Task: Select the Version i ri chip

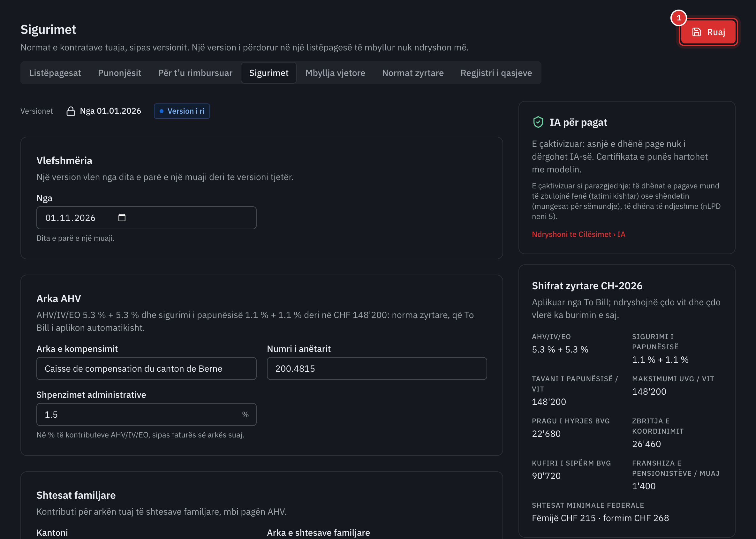Action: pyautogui.click(x=182, y=111)
